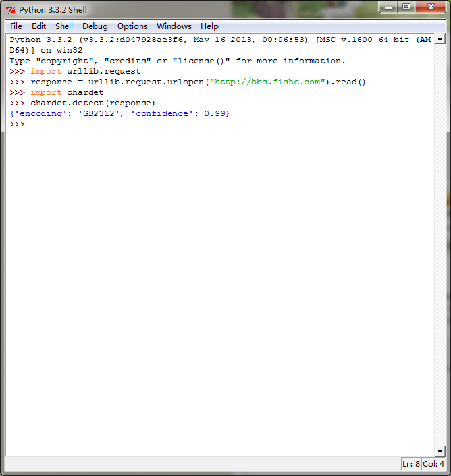451x476 pixels.
Task: Click the Col: 4 status indicator
Action: tap(433, 464)
